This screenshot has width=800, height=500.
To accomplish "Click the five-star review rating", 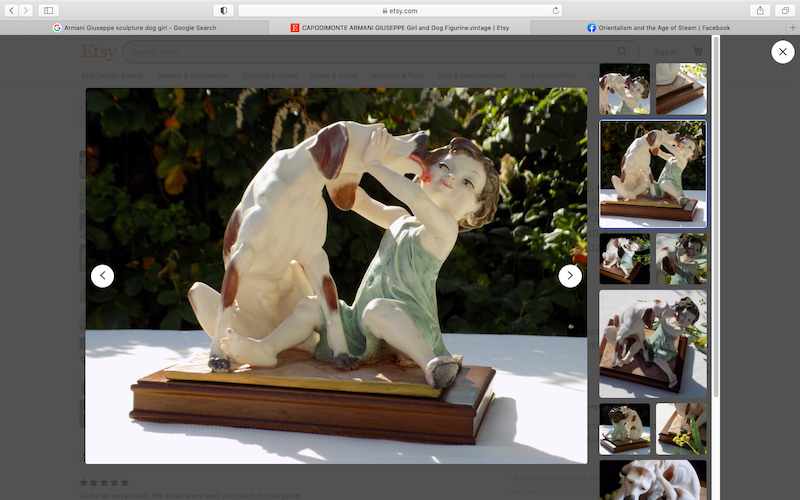I will click(x=104, y=482).
